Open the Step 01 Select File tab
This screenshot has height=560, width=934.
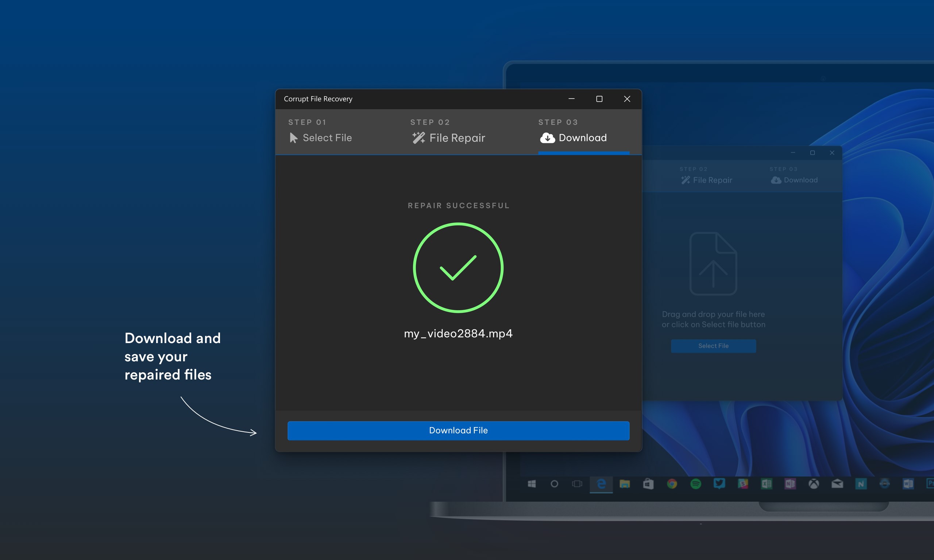tap(320, 131)
